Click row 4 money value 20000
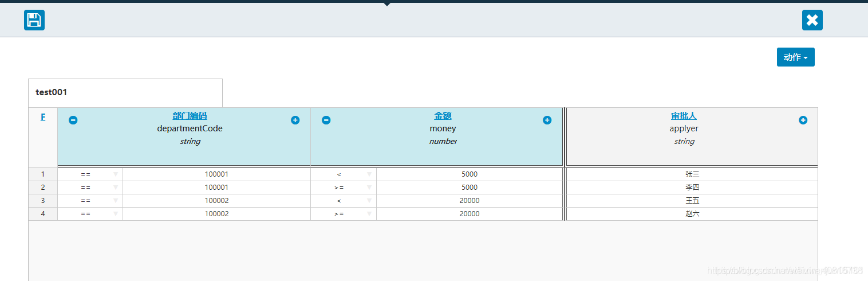 [469, 214]
